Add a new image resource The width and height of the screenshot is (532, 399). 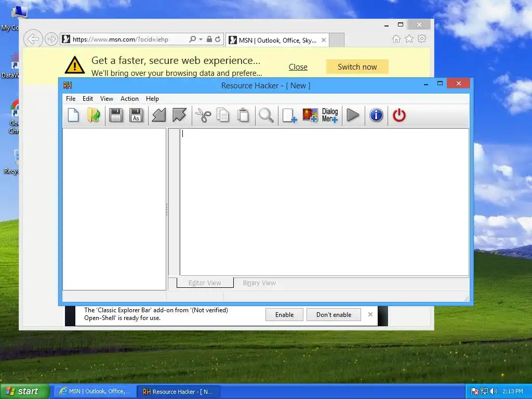pos(310,115)
